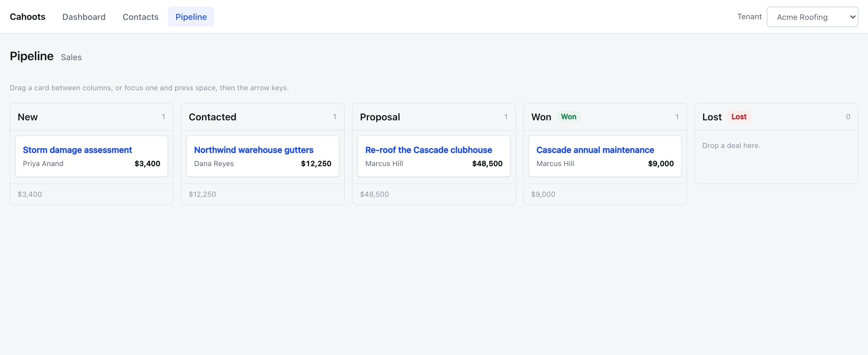Click the New column header
This screenshot has width=868, height=355.
[92, 117]
